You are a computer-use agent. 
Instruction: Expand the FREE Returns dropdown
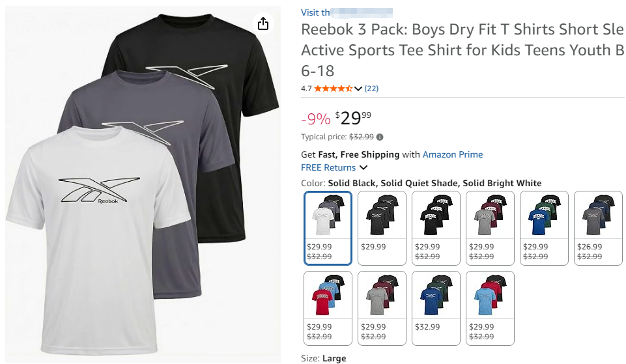pyautogui.click(x=363, y=167)
